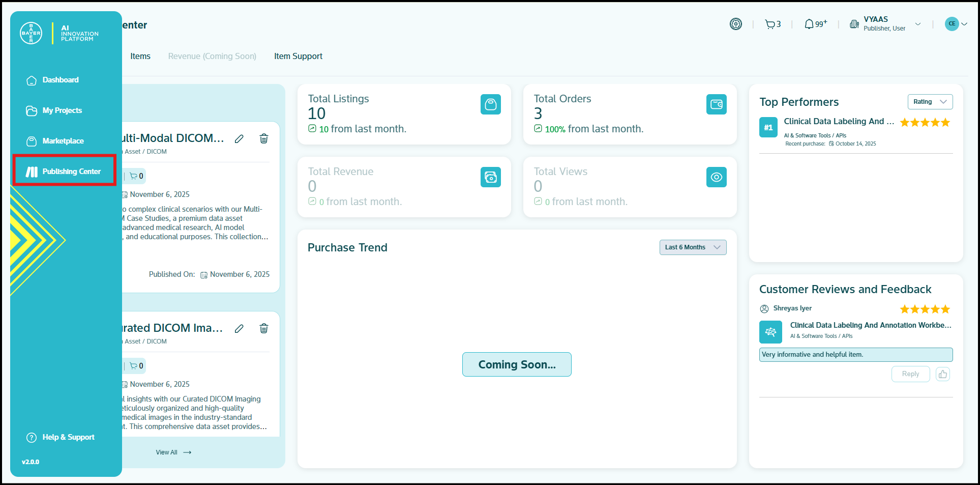Click the Total Listings bag icon
This screenshot has height=485, width=980.
coord(490,105)
